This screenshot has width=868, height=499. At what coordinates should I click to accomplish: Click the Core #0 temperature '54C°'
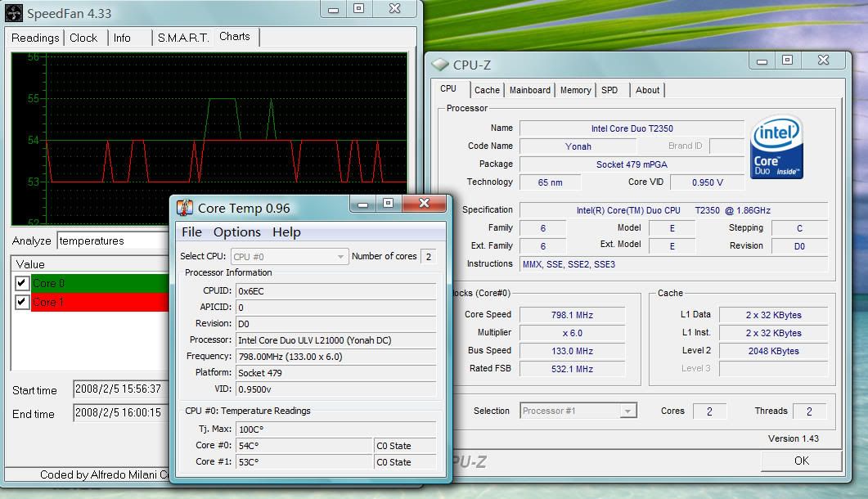tap(304, 446)
